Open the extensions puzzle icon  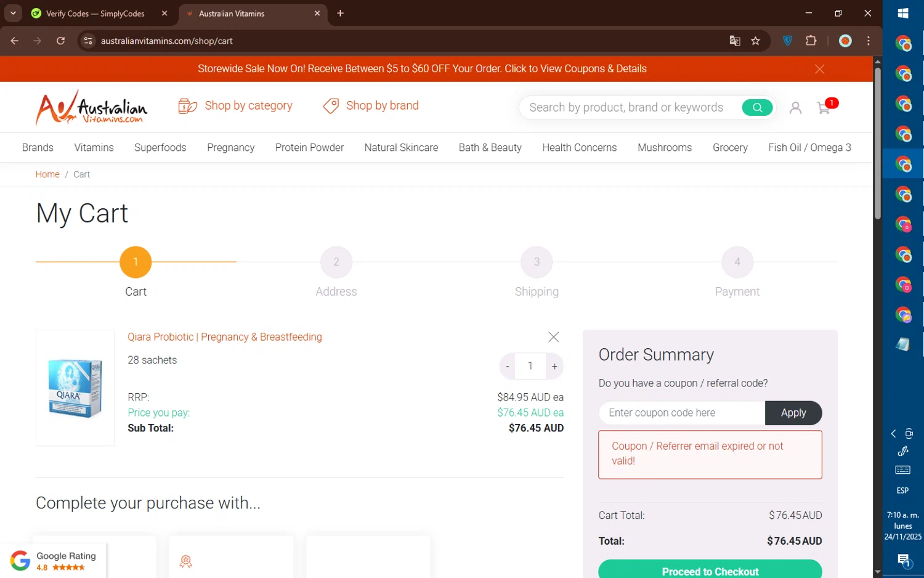point(811,41)
